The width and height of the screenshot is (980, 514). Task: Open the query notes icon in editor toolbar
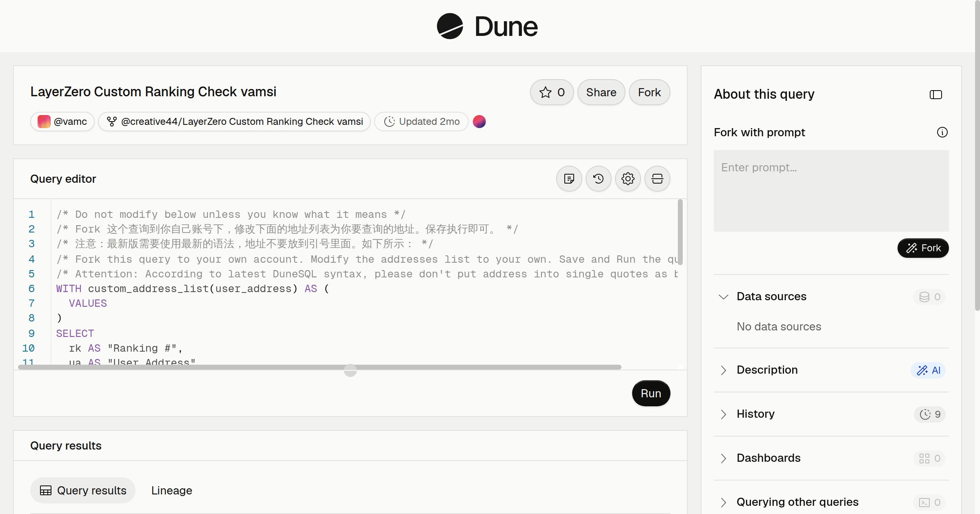pos(569,179)
